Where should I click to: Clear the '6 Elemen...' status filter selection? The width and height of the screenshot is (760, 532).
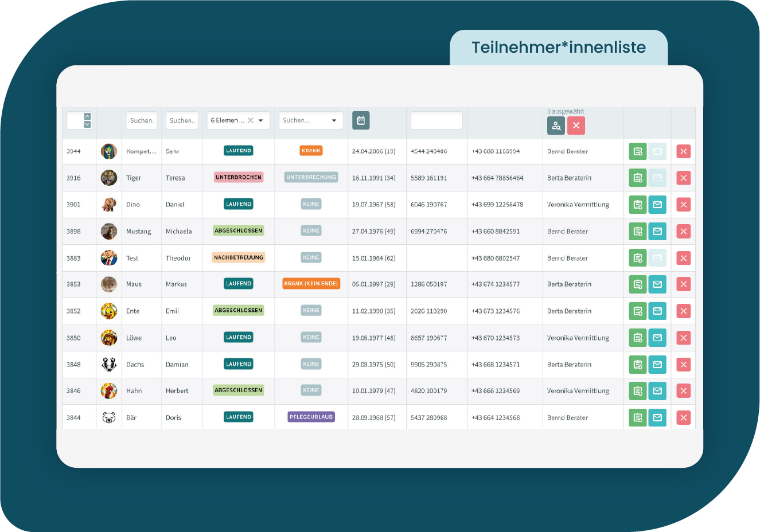point(251,120)
